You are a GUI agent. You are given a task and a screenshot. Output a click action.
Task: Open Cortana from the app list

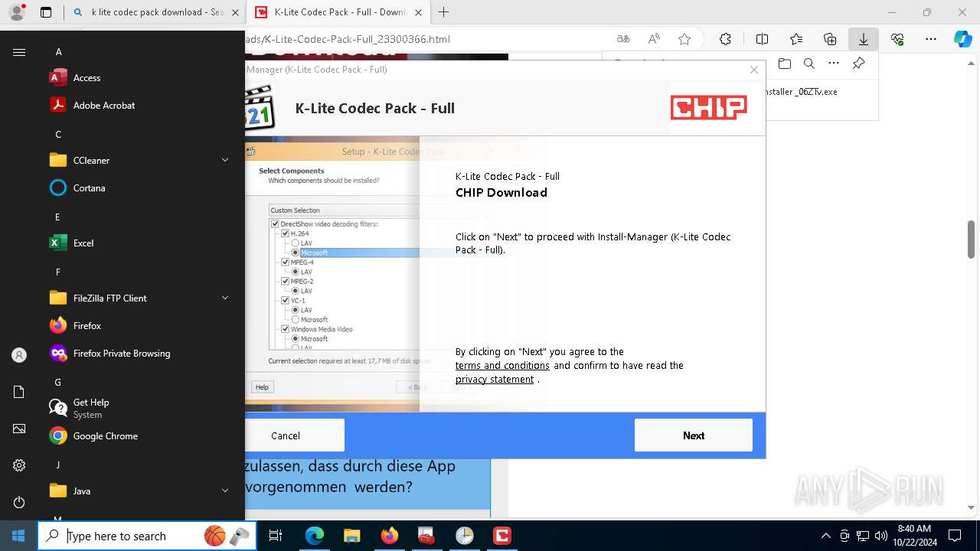[x=142, y=187]
